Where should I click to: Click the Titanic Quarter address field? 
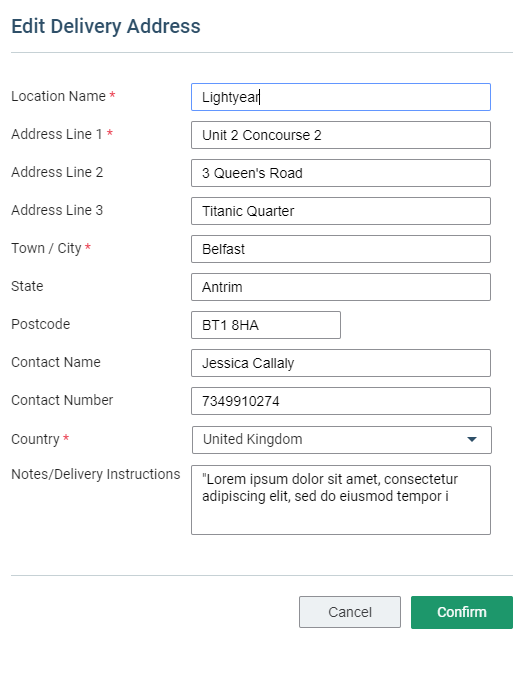click(341, 211)
